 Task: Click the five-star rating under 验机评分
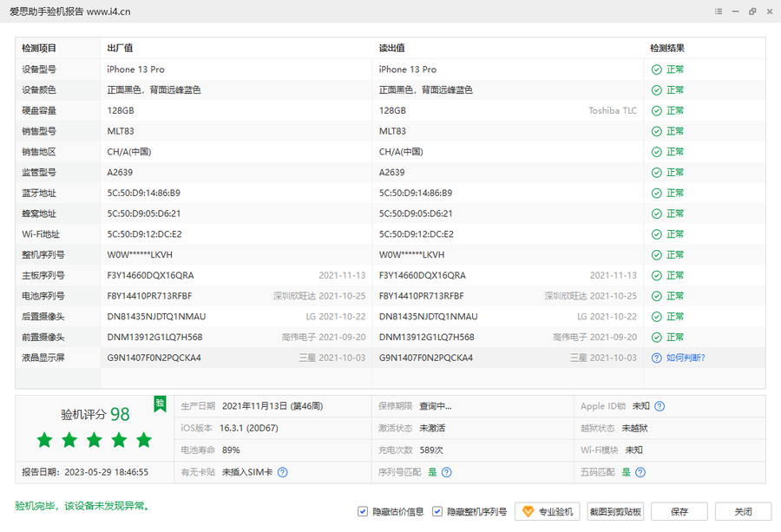(95, 440)
